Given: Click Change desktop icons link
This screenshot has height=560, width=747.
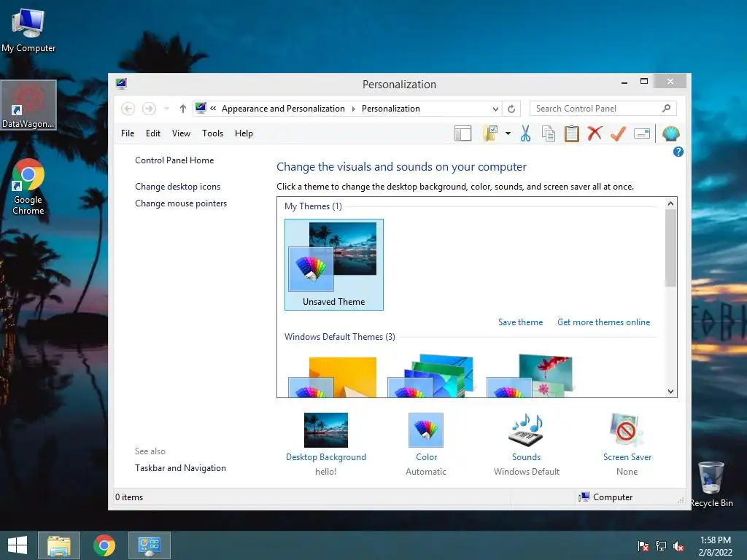Looking at the screenshot, I should pos(178,187).
